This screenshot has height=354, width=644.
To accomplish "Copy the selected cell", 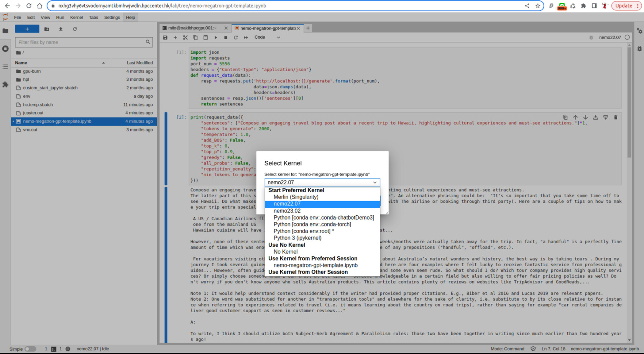I will (x=195, y=38).
